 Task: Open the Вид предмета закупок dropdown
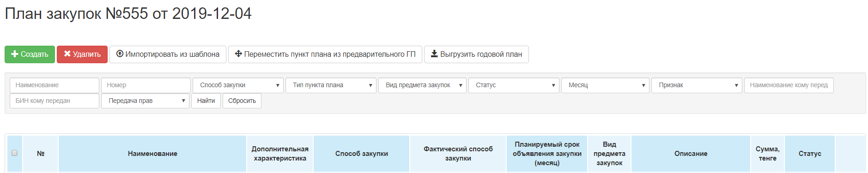423,85
